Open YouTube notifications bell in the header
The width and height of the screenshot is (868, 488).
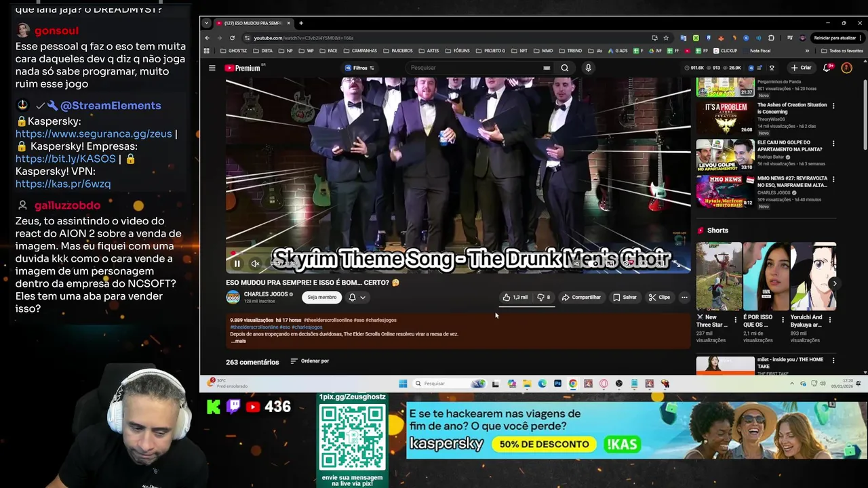point(827,68)
